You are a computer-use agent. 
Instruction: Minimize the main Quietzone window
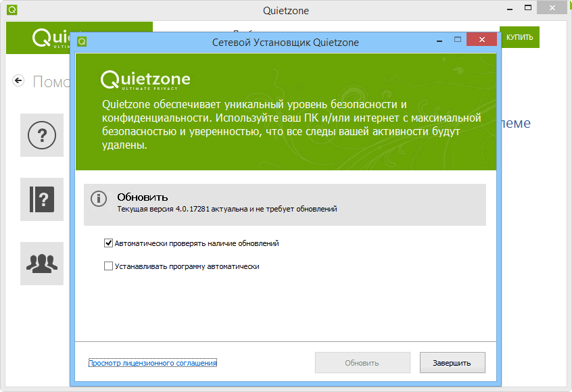[x=510, y=9]
